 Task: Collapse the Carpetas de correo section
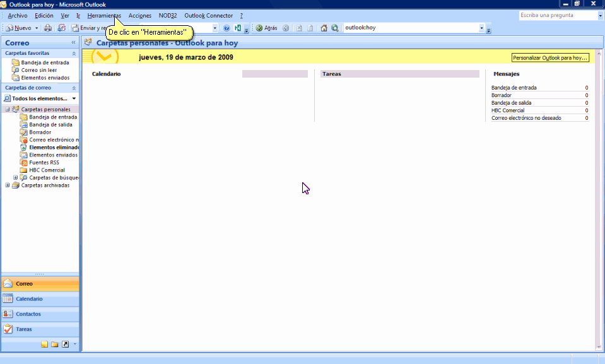pos(74,88)
